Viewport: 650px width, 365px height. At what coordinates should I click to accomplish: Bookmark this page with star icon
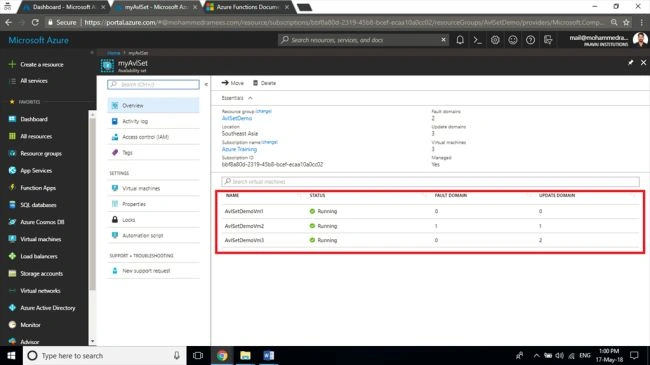(626, 22)
